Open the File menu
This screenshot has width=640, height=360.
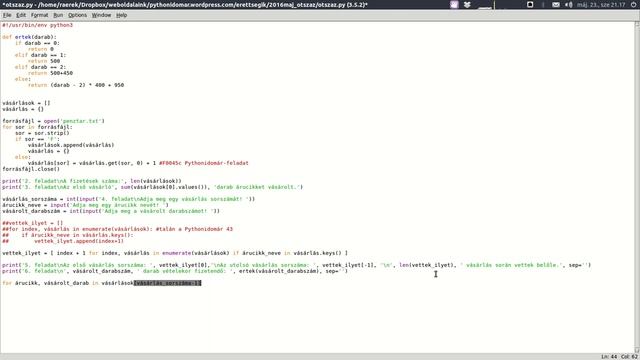click(7, 15)
